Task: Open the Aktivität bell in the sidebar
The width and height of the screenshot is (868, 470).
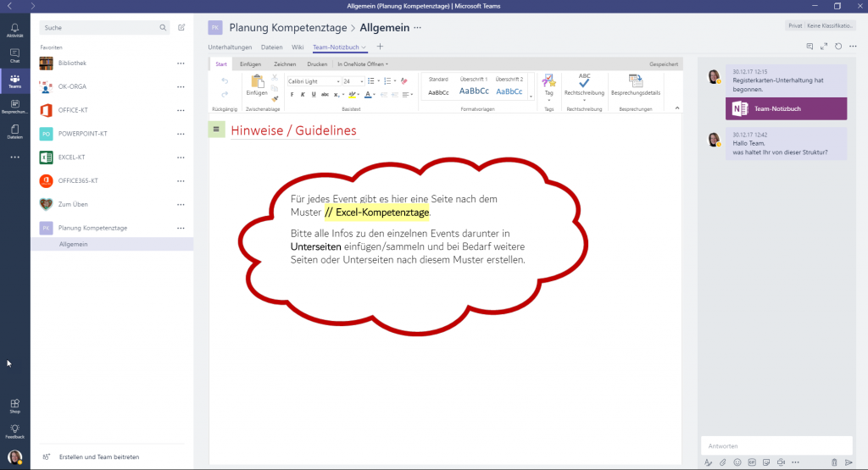Action: click(15, 30)
